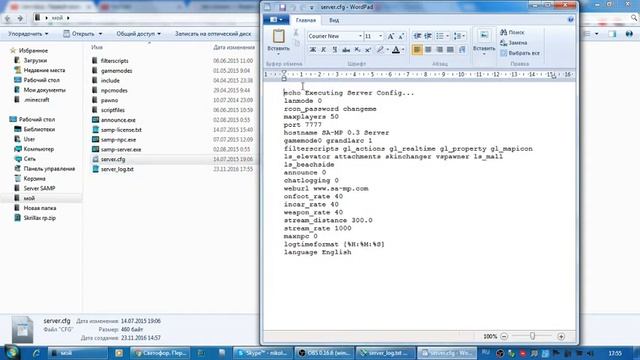
Task: Shrink font size with the A-down icon
Action: pyautogui.click(x=401, y=36)
